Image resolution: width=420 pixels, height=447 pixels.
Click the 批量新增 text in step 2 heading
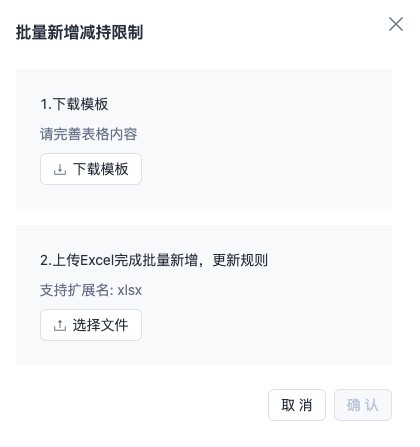coord(170,260)
